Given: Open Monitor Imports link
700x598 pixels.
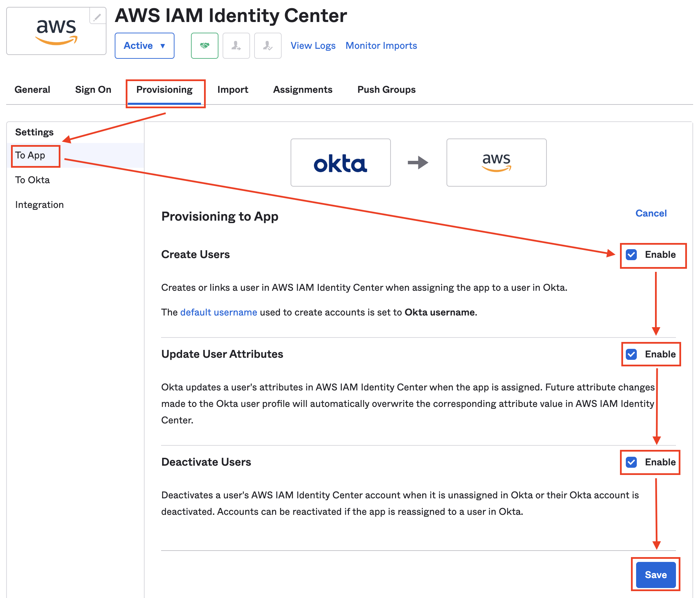Looking at the screenshot, I should click(x=381, y=46).
